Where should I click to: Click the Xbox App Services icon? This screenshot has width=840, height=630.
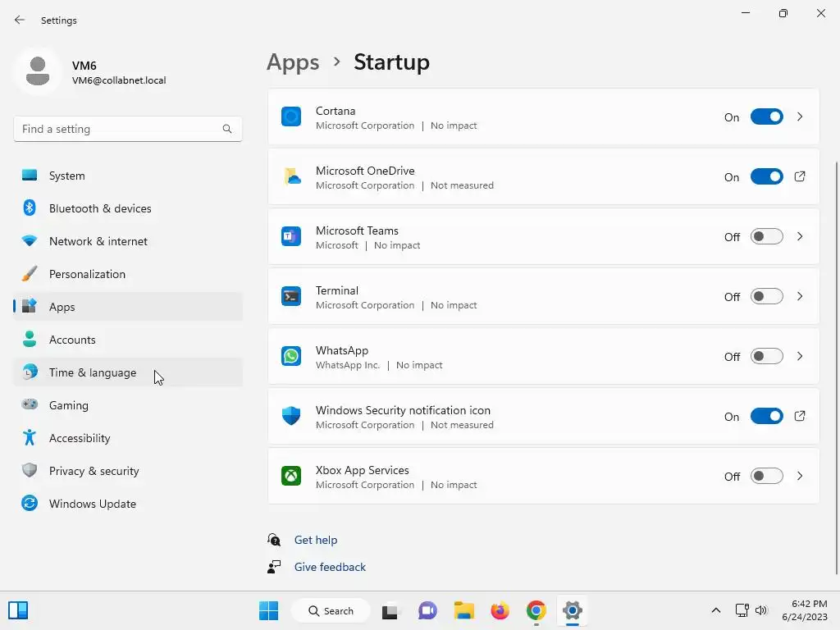(x=291, y=477)
